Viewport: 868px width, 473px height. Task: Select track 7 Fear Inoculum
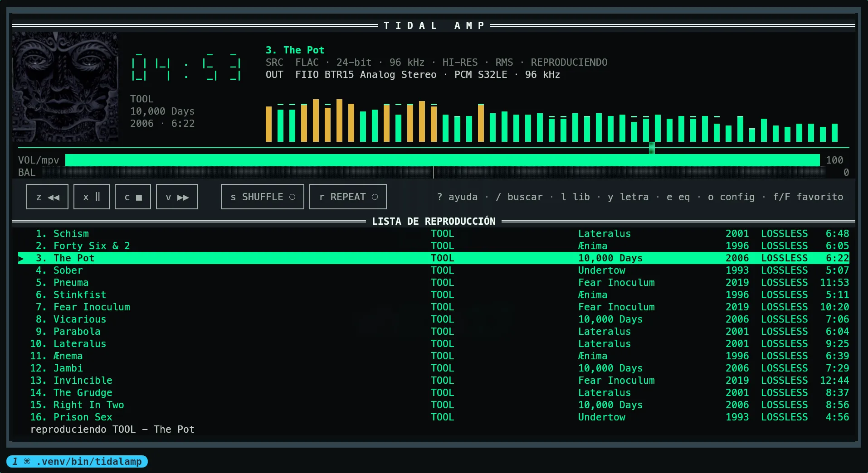(x=434, y=307)
